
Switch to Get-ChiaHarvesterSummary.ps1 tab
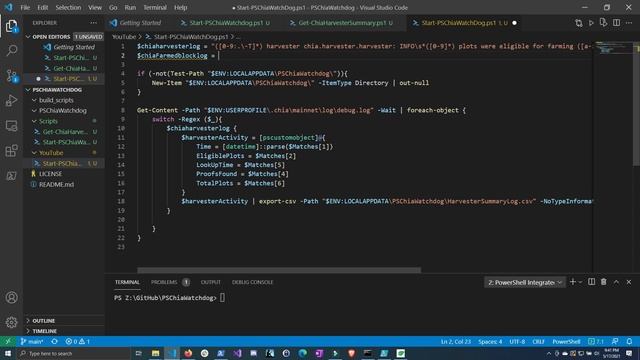click(341, 23)
